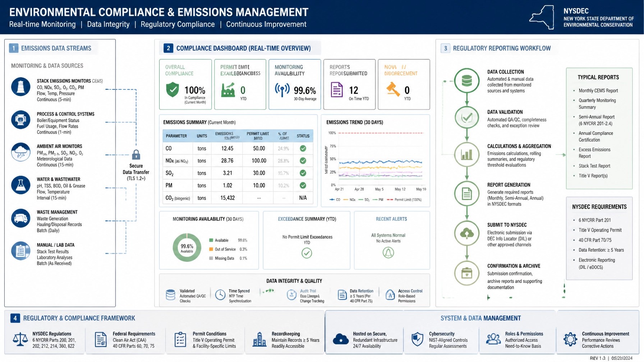Click the Data Validation checkmark circle icon
644x362 pixels.
coord(466,117)
